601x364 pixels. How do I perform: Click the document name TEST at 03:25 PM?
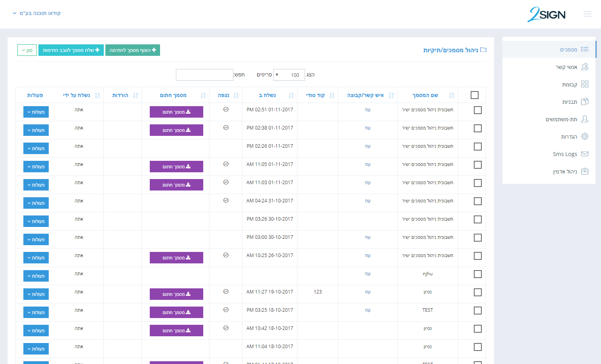click(x=427, y=310)
